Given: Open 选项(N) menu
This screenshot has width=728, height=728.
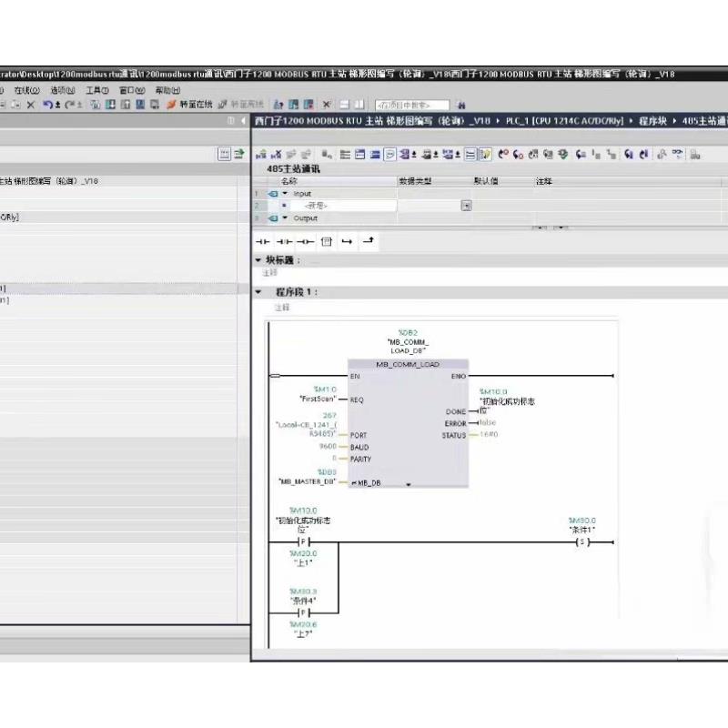Looking at the screenshot, I should click(x=63, y=90).
